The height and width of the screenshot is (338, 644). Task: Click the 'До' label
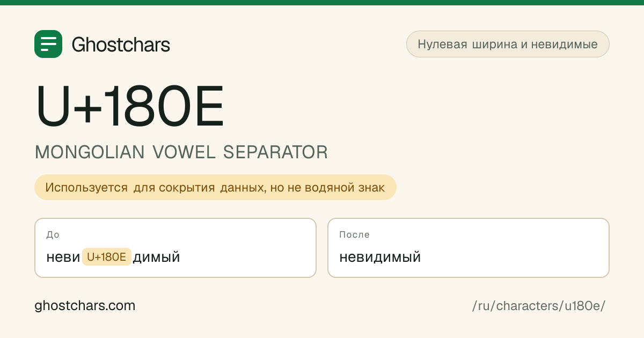[53, 235]
